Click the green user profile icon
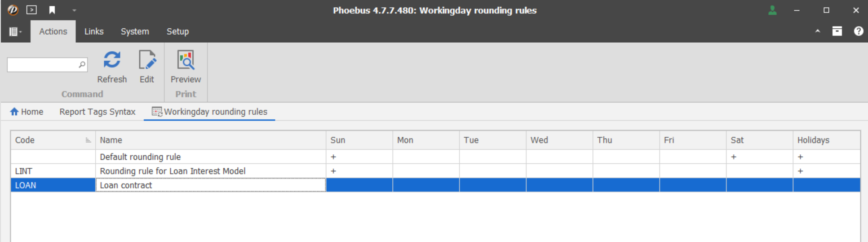This screenshot has height=242, width=868. click(772, 10)
